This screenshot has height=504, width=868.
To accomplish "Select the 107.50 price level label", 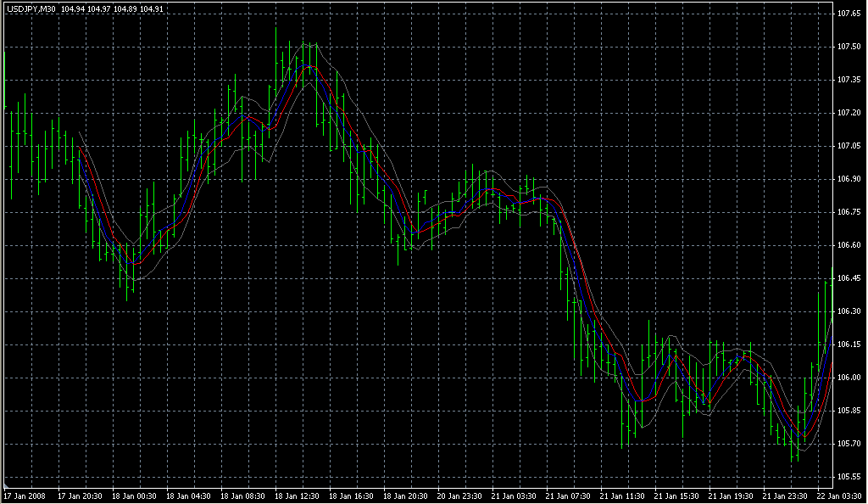I will (x=849, y=47).
